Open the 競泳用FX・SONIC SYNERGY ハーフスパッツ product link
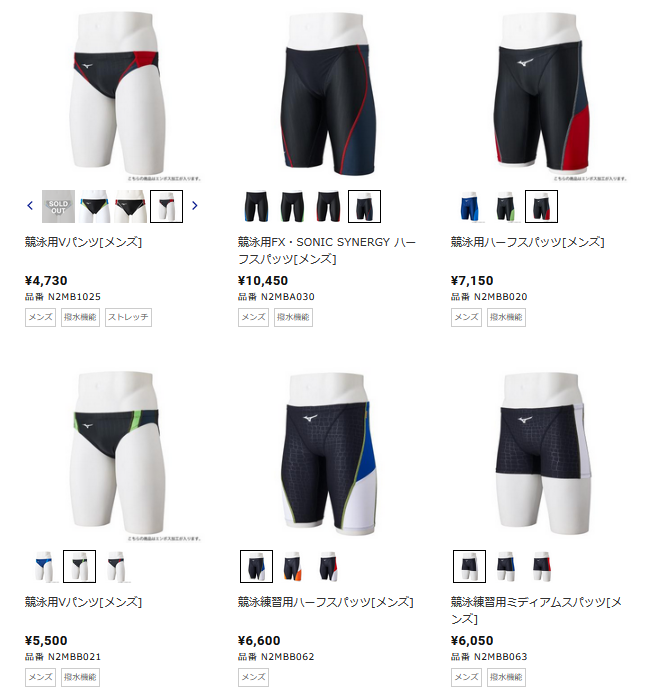This screenshot has width=647, height=691. pos(327,250)
